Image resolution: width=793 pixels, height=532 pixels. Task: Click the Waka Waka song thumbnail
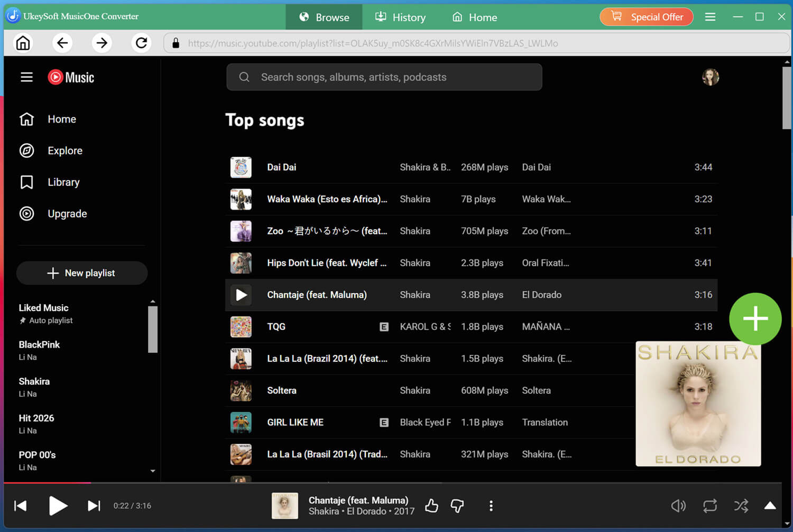pos(241,199)
